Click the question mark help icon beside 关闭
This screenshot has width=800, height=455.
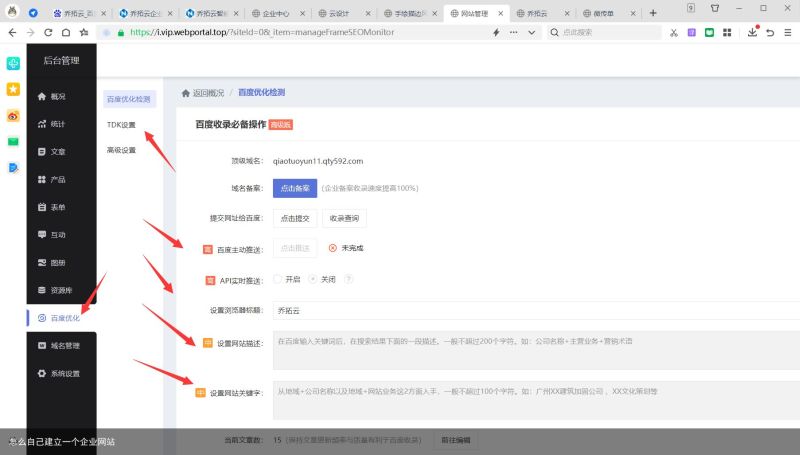coord(348,279)
